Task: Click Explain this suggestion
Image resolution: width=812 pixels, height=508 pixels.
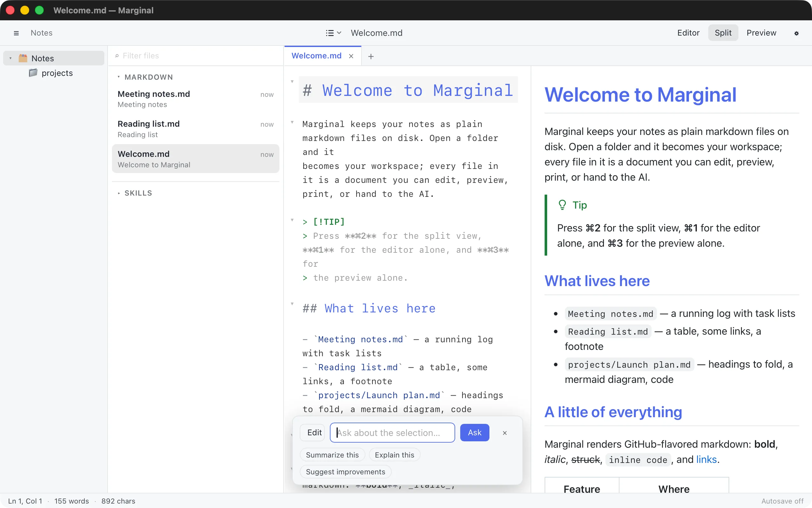Action: click(x=394, y=455)
